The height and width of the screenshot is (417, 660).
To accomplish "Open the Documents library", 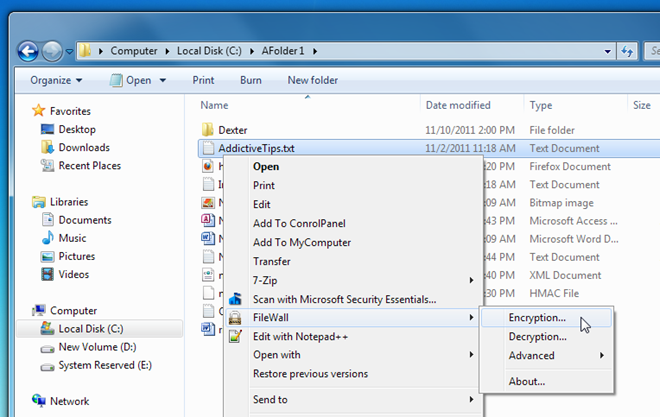I will (x=85, y=220).
